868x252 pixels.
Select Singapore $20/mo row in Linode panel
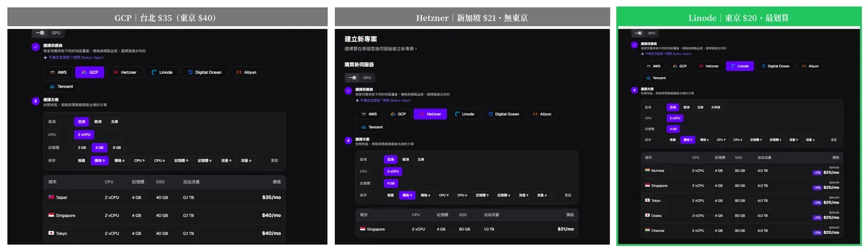(742, 186)
